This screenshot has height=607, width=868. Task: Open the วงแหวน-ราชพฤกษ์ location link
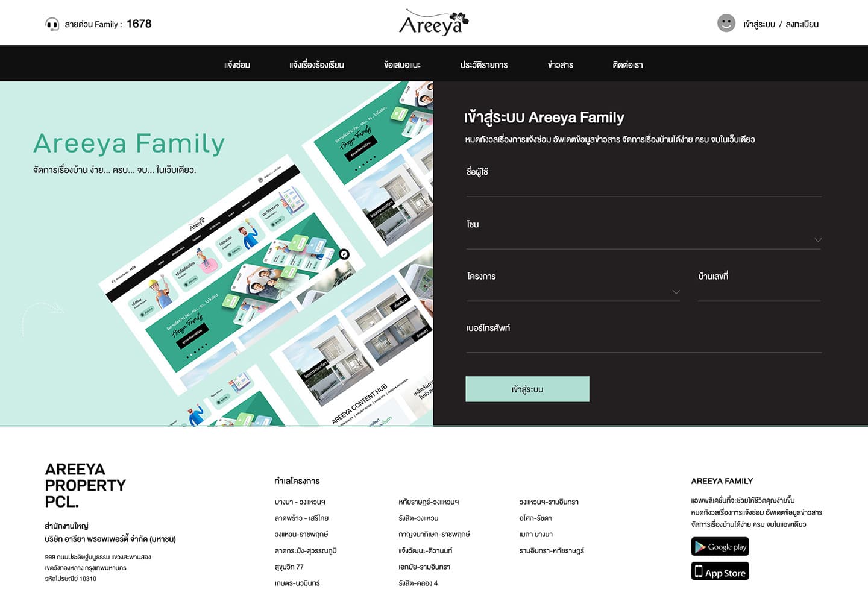tap(301, 534)
